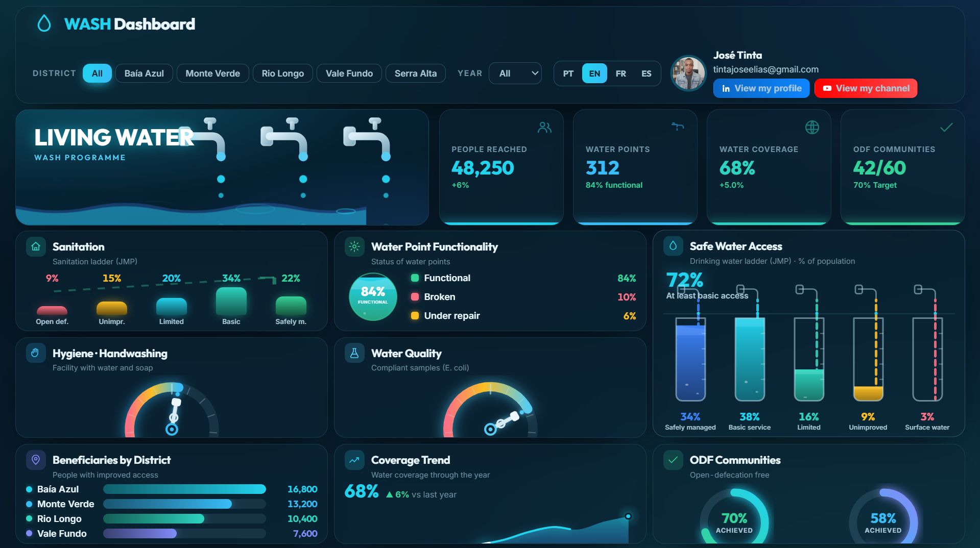Click the YouTube icon on channel button

827,88
